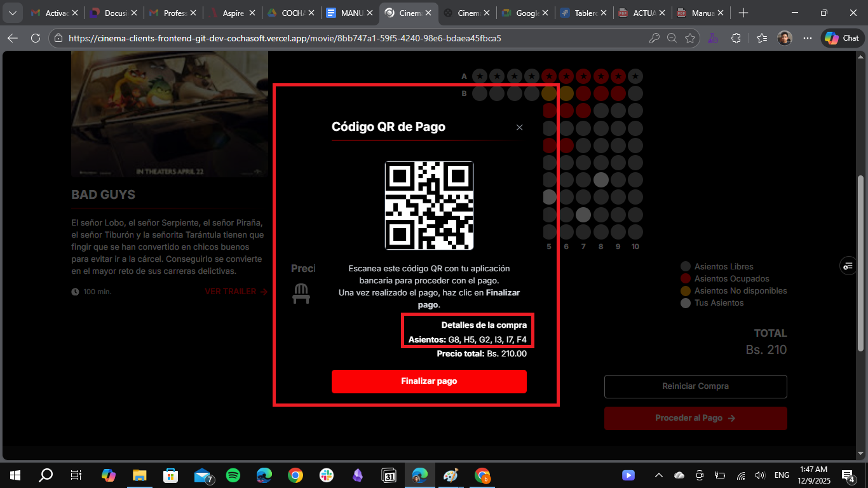This screenshot has width=868, height=488.
Task: Open a new tab with plus button
Action: pos(743,13)
